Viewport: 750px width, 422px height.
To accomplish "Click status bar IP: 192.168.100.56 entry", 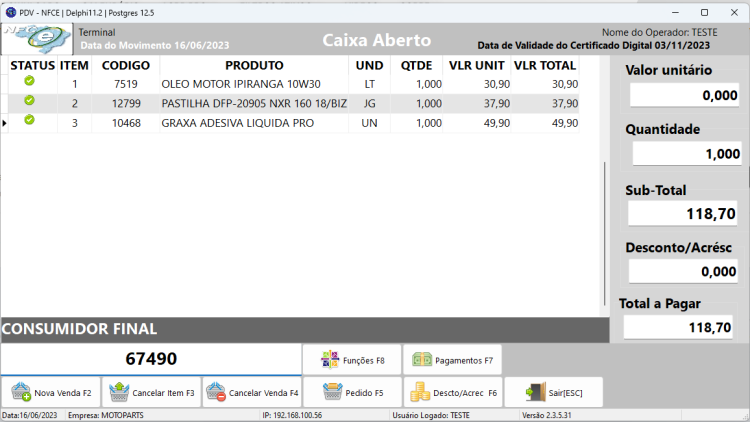I will [292, 415].
